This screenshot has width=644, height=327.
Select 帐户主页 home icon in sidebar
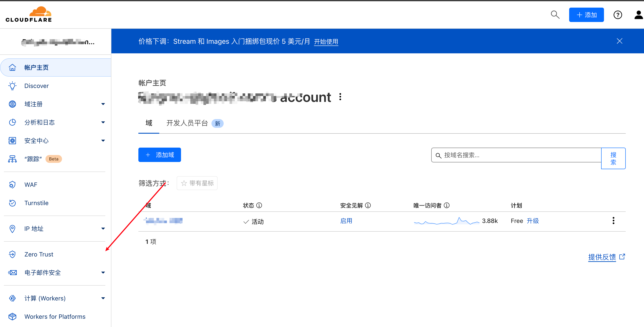coord(12,67)
